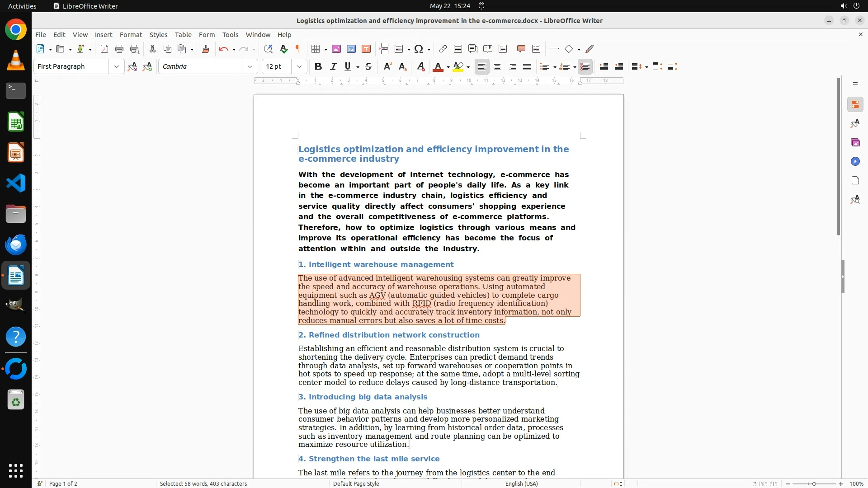This screenshot has width=868, height=488.
Task: Open Files from the Ubuntu dock
Action: [x=16, y=214]
